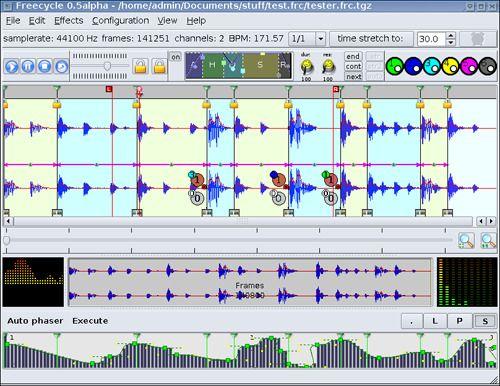Open the Effects menu
Image resolution: width=500 pixels, height=386 pixels.
[69, 21]
